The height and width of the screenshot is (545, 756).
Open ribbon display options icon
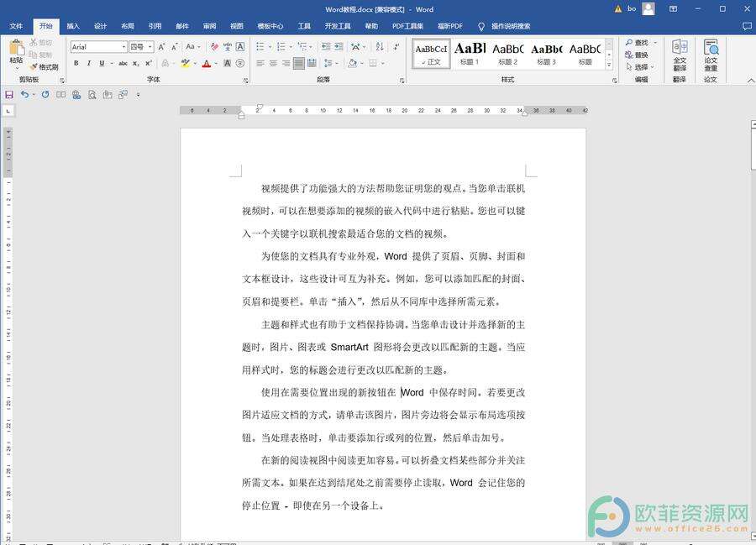(674, 8)
